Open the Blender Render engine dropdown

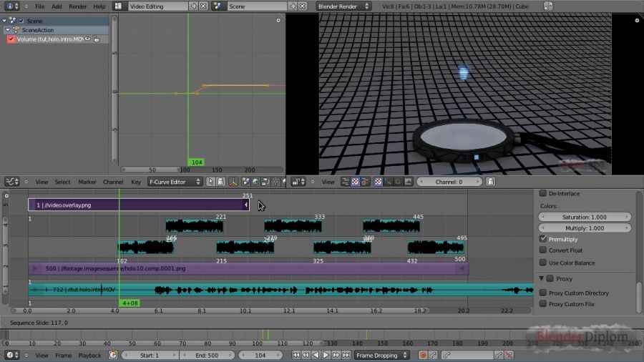[x=343, y=6]
